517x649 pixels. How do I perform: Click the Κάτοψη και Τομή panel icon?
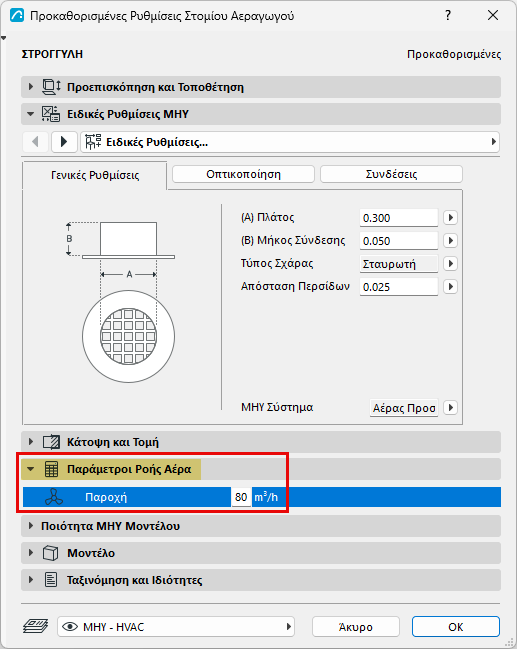pyautogui.click(x=51, y=442)
